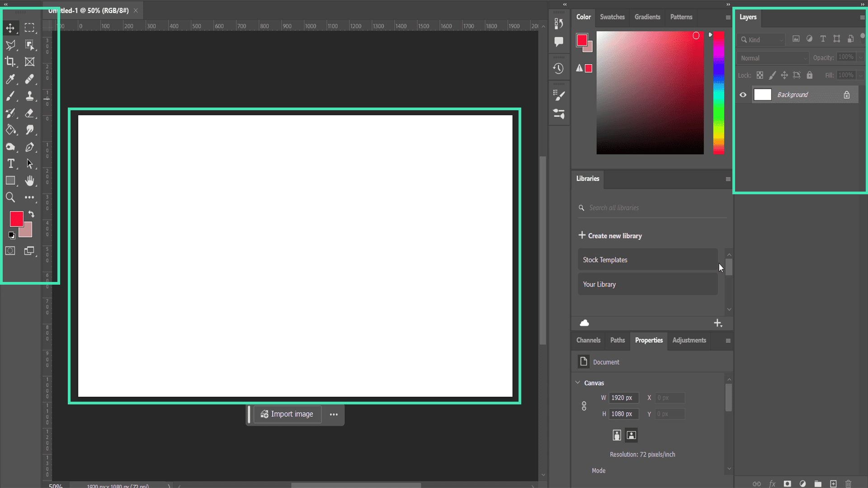
Task: Select the Polygonal Lasso tool
Action: (10, 45)
